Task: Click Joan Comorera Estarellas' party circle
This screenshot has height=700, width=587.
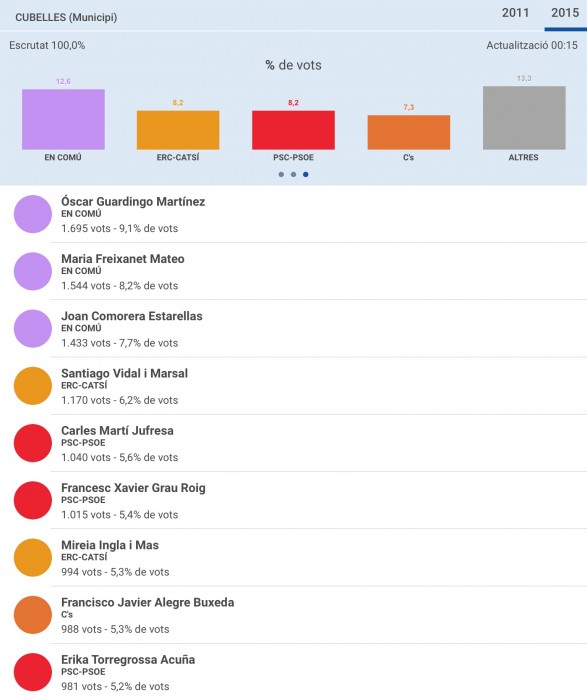Action: (33, 329)
